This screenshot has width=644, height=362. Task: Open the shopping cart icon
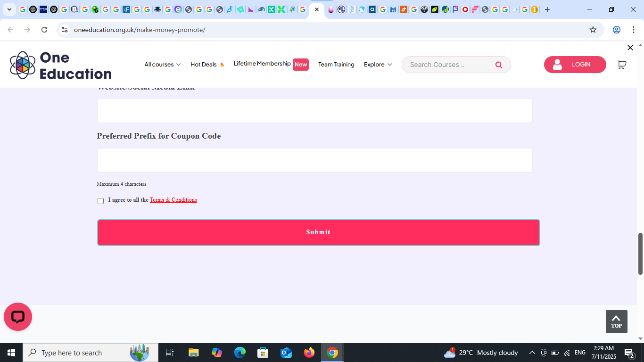click(x=622, y=65)
